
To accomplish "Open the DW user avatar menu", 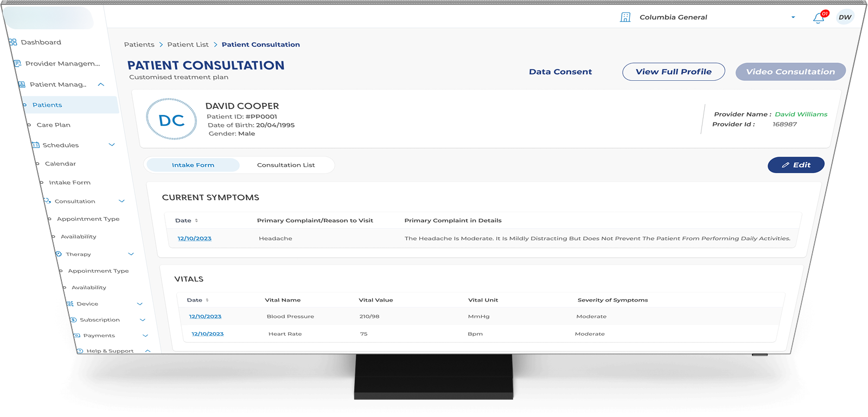I will point(845,17).
